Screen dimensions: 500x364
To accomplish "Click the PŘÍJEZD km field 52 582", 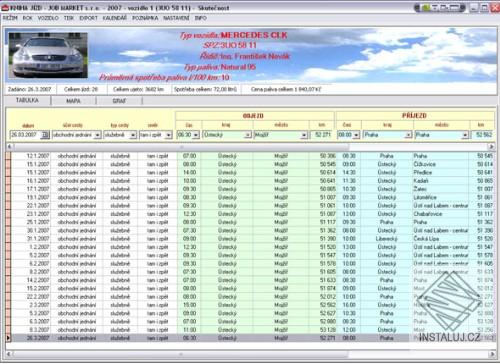I will [x=483, y=135].
